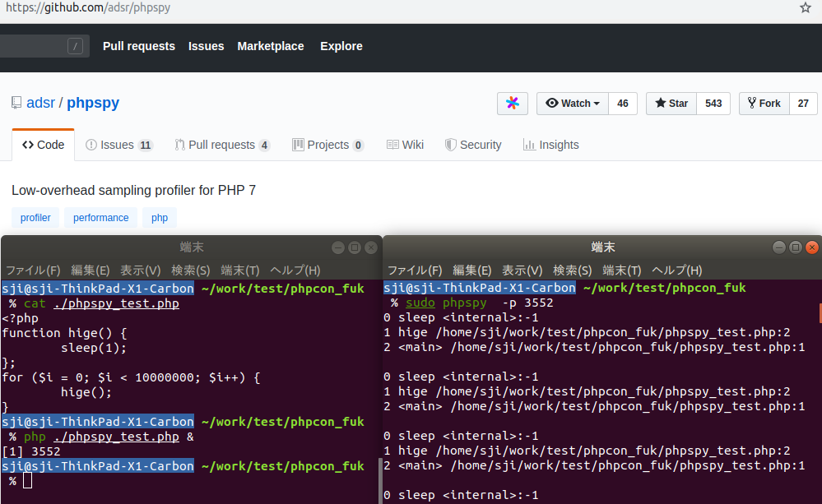Click the Wiki book icon
The image size is (822, 504).
[391, 144]
